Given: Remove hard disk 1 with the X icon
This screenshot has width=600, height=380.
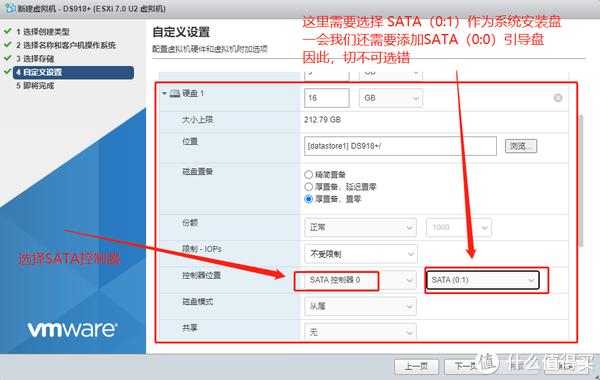Looking at the screenshot, I should tap(558, 98).
